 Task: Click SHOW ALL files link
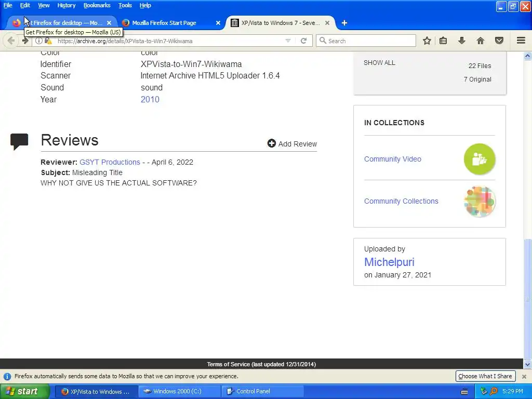tap(379, 63)
